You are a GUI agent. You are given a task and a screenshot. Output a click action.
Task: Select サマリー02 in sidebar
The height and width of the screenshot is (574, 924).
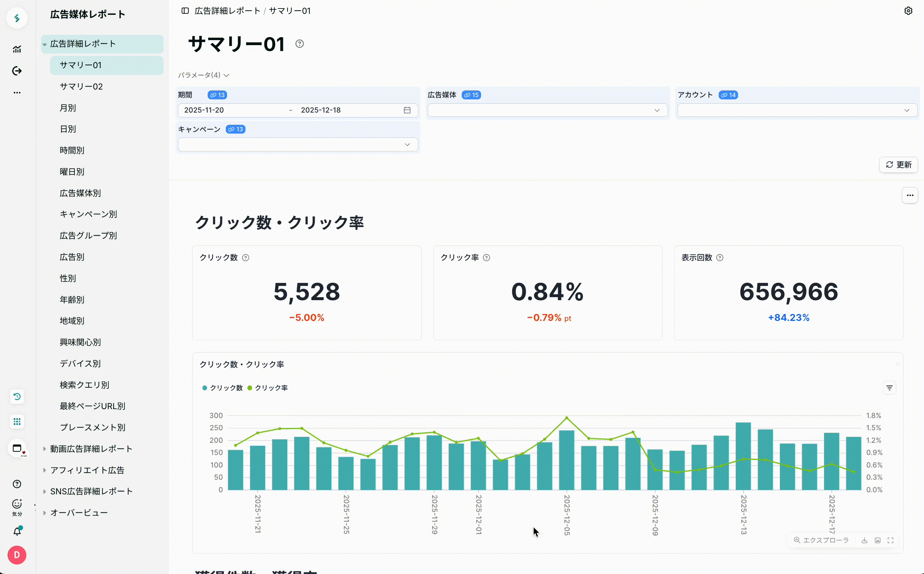coord(81,87)
